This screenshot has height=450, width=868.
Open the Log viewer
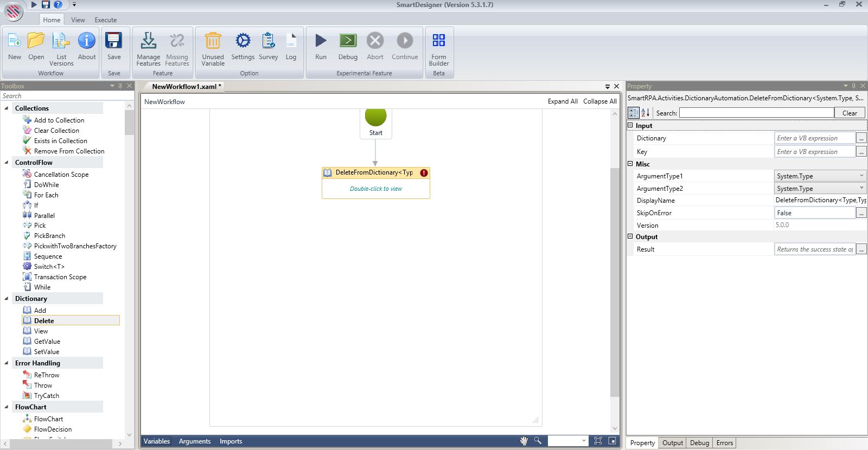[291, 41]
